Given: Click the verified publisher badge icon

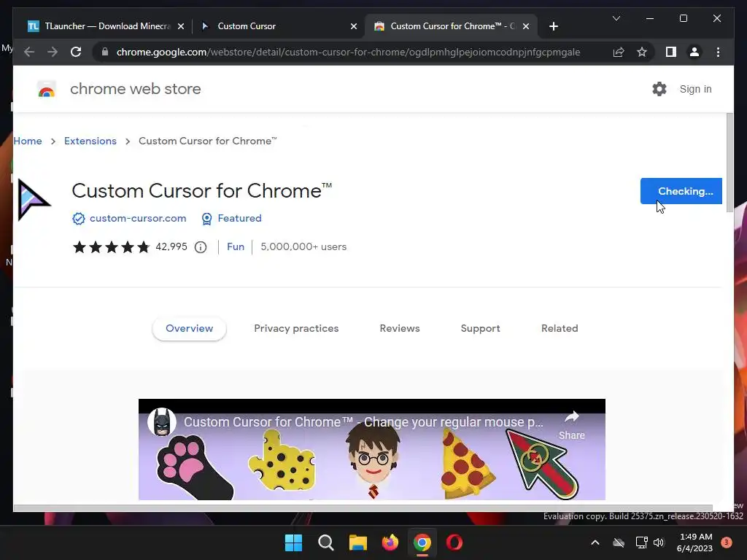Looking at the screenshot, I should [79, 219].
